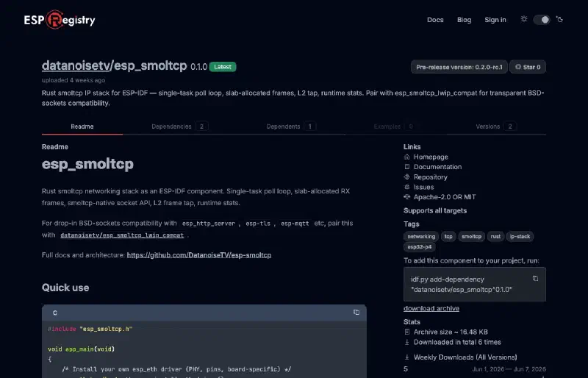Image resolution: width=588 pixels, height=378 pixels.
Task: Click the Jun 1, 2026 — Jun 7, 2026 range
Action: tap(509, 369)
